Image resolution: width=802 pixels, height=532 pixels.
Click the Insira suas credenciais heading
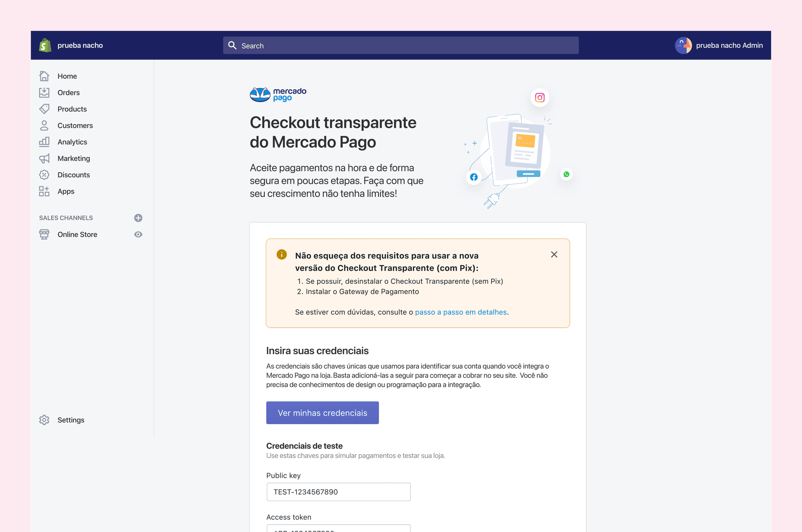pos(317,350)
